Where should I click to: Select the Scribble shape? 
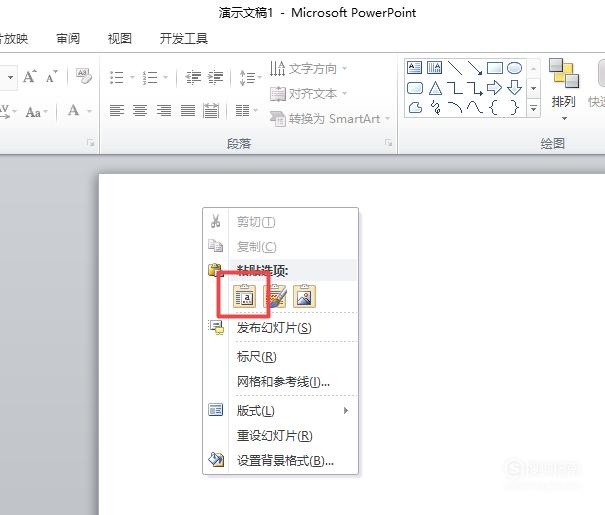coord(436,108)
